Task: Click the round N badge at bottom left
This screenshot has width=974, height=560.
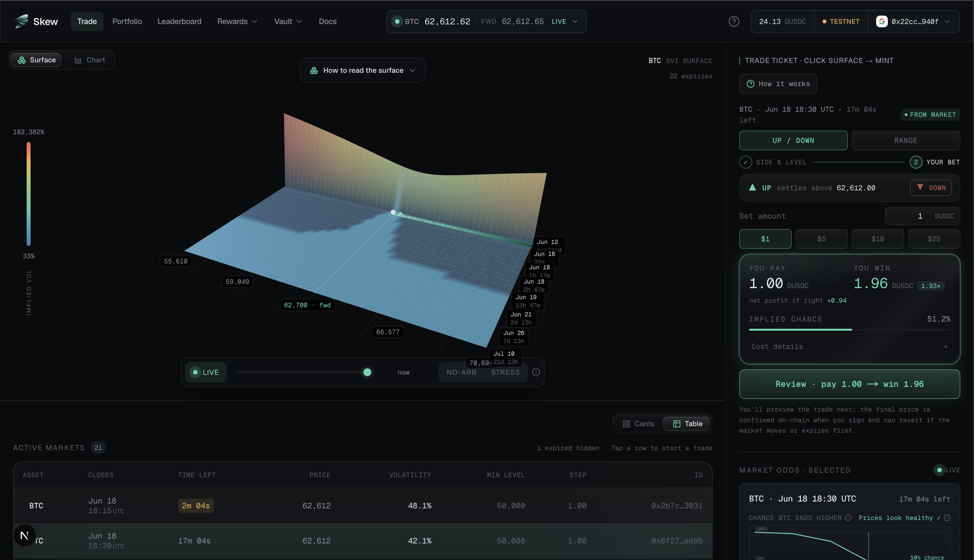Action: point(25,535)
